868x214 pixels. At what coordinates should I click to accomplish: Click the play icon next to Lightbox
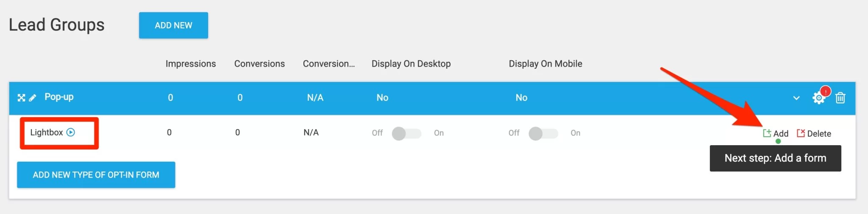pyautogui.click(x=71, y=132)
